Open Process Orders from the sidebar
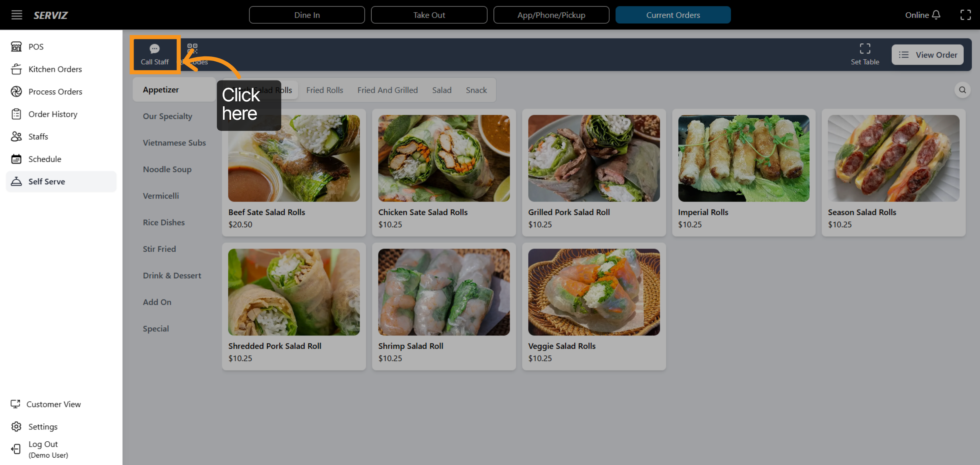Screen dimensions: 980x465 pyautogui.click(x=56, y=92)
